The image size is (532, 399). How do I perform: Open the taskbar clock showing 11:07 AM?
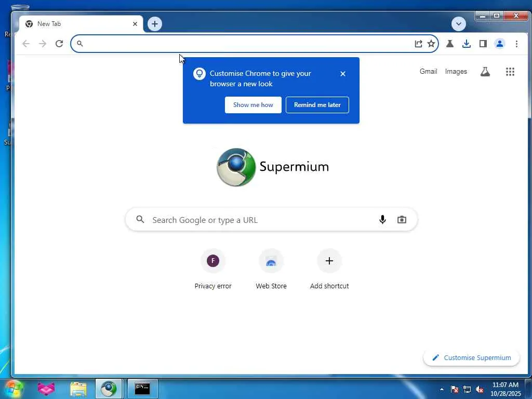[x=506, y=389]
